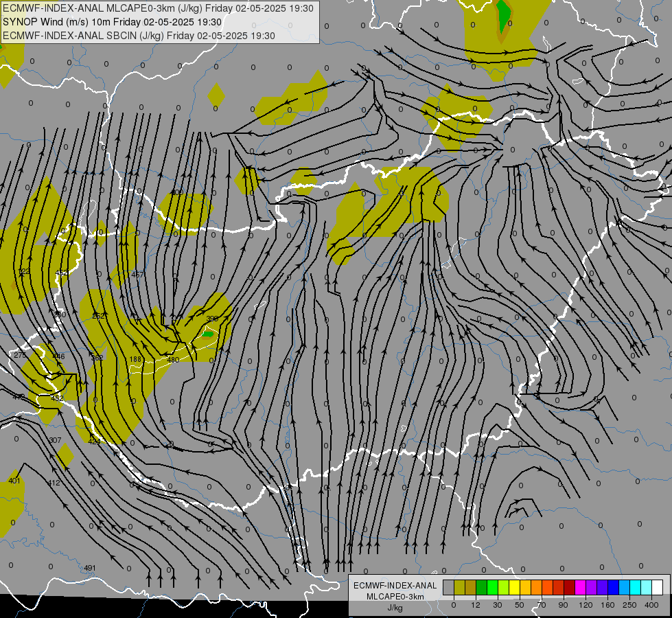Viewport: 672px width, 618px height.
Task: Select the pure yellow legend swatch
Action: (514, 587)
